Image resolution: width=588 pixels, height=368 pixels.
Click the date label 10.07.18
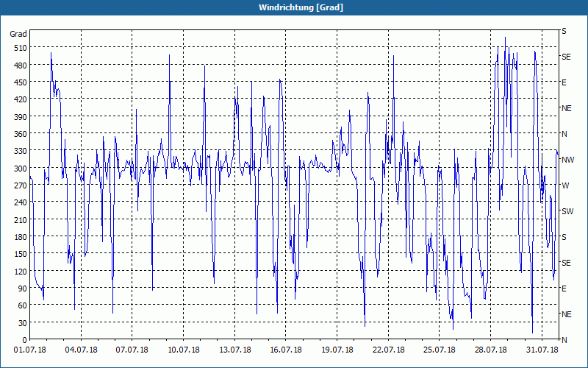point(183,350)
